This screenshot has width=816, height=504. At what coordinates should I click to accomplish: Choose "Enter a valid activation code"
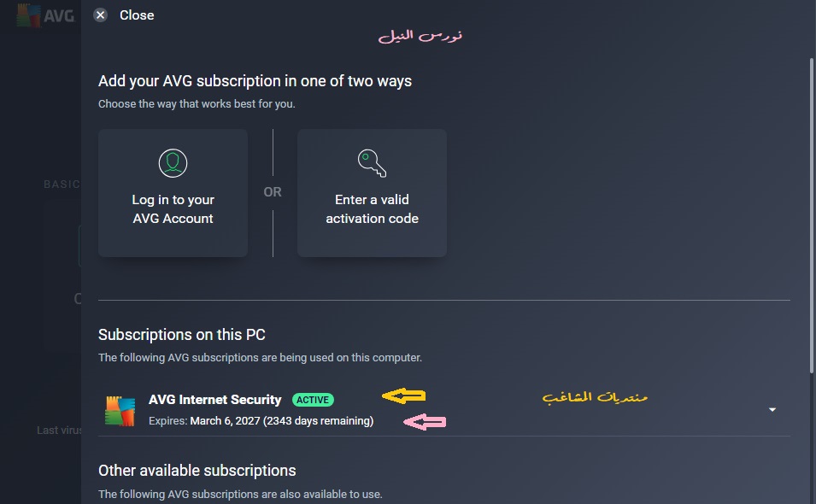[x=372, y=208]
